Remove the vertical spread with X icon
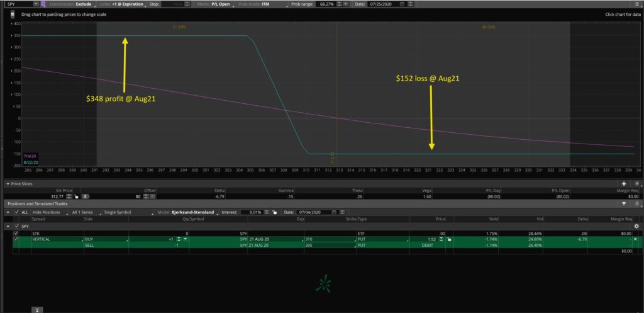The width and height of the screenshot is (644, 313). [635, 239]
